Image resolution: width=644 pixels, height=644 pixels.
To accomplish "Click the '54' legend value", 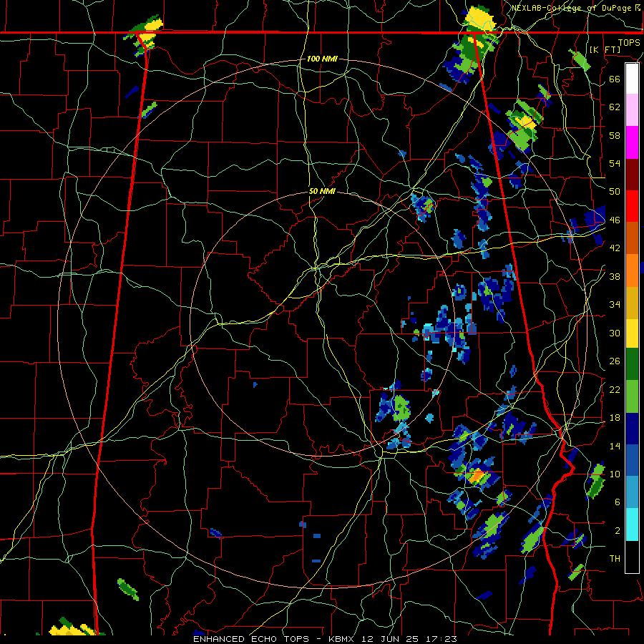I will (615, 163).
